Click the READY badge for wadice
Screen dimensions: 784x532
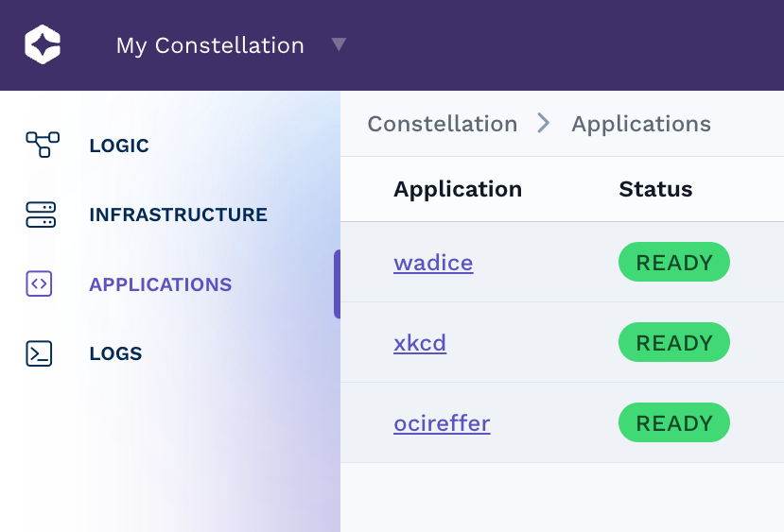[x=673, y=263]
